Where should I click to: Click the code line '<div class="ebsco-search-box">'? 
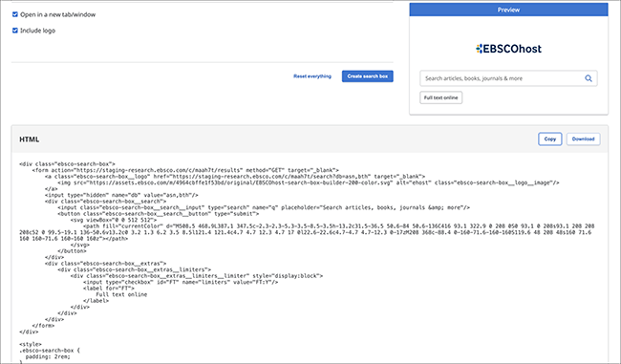click(x=67, y=164)
